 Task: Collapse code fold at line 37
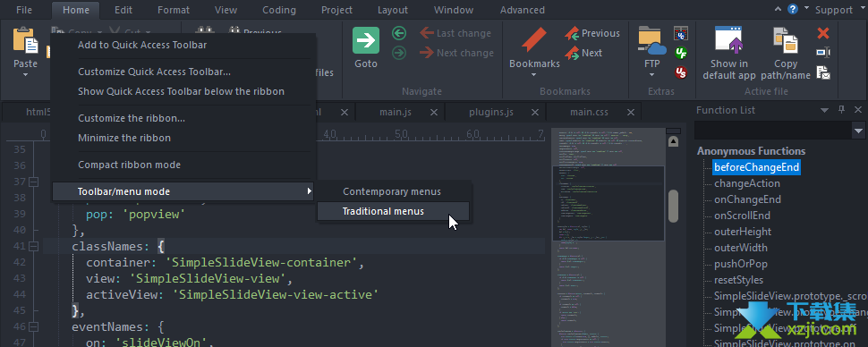click(x=33, y=182)
